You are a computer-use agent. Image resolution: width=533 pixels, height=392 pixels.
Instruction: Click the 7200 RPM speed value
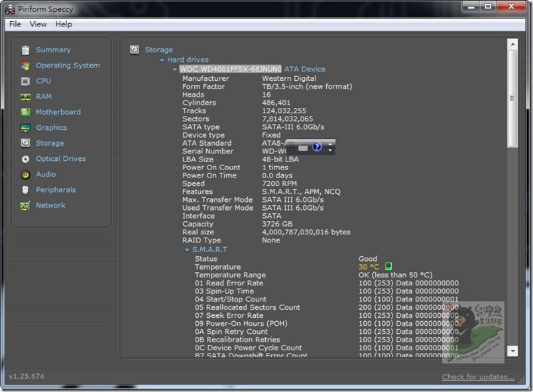point(279,183)
